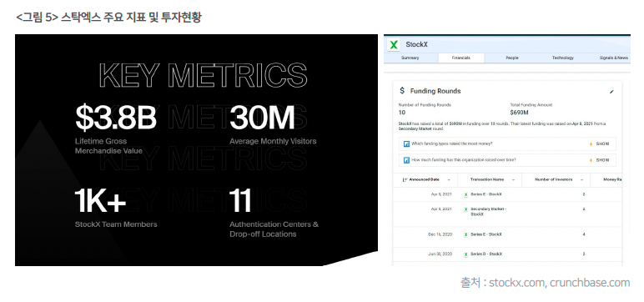This screenshot has width=644, height=302.
Task: Click the 'Number of Funding Rounds' label
Action: pyautogui.click(x=425, y=105)
